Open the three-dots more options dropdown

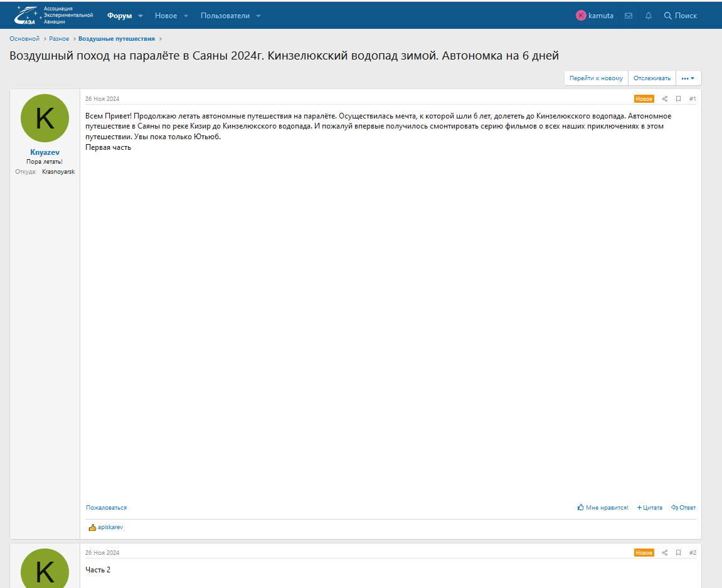[688, 78]
